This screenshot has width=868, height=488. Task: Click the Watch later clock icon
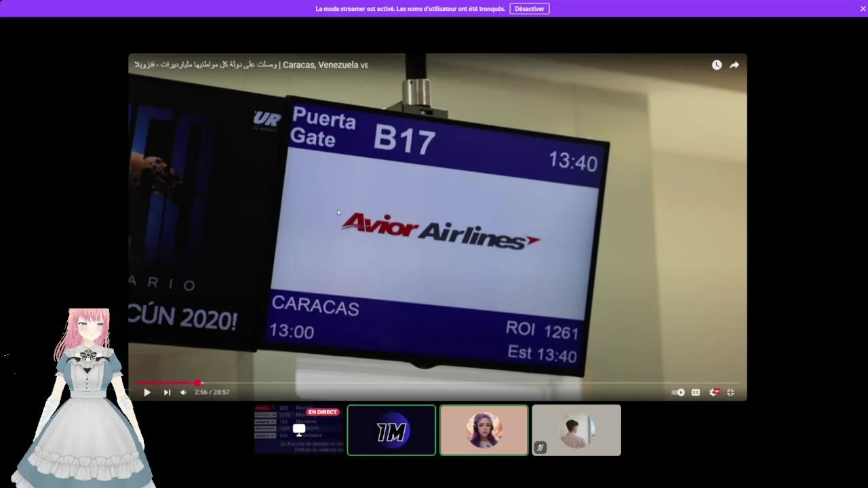[717, 65]
